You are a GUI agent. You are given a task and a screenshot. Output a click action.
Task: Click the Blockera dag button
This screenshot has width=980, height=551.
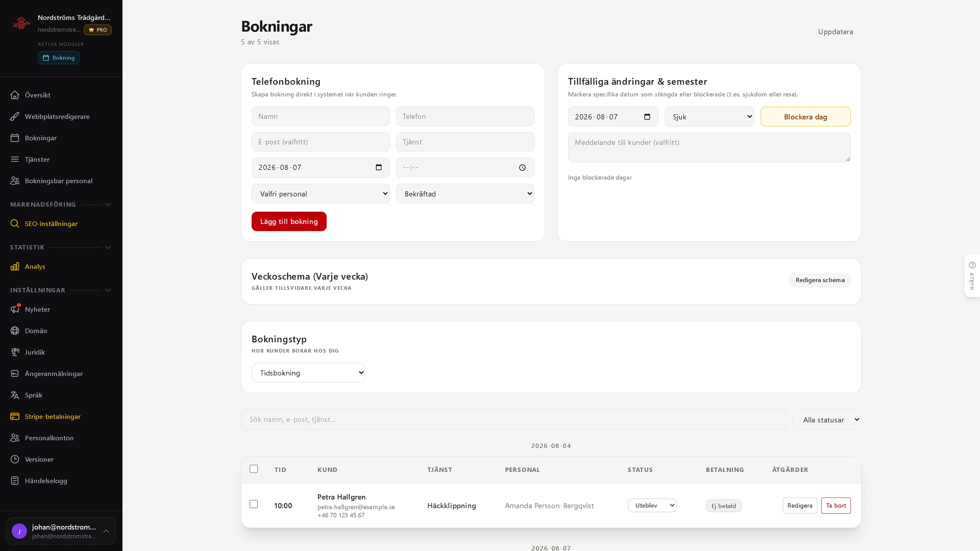(x=805, y=117)
